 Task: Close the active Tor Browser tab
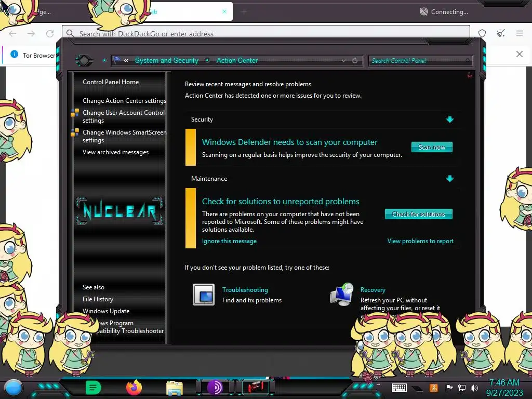point(224,11)
